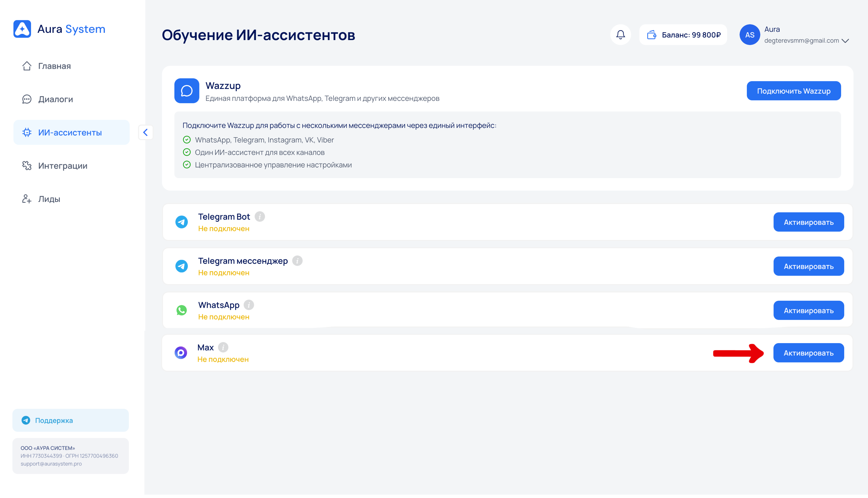Image resolution: width=868 pixels, height=498 pixels.
Task: Click the WhatsApp logo icon
Action: (x=181, y=310)
